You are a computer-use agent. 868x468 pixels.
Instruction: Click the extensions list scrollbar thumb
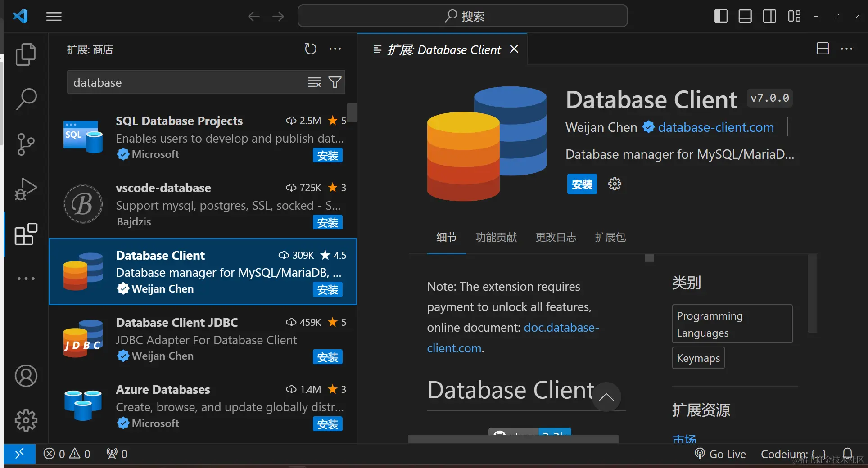(352, 112)
